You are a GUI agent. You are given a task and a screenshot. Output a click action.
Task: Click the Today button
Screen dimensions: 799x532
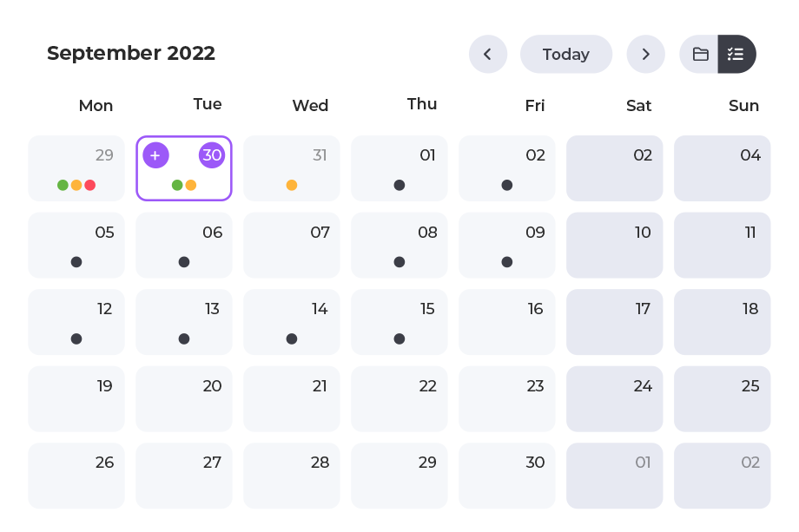(x=565, y=54)
